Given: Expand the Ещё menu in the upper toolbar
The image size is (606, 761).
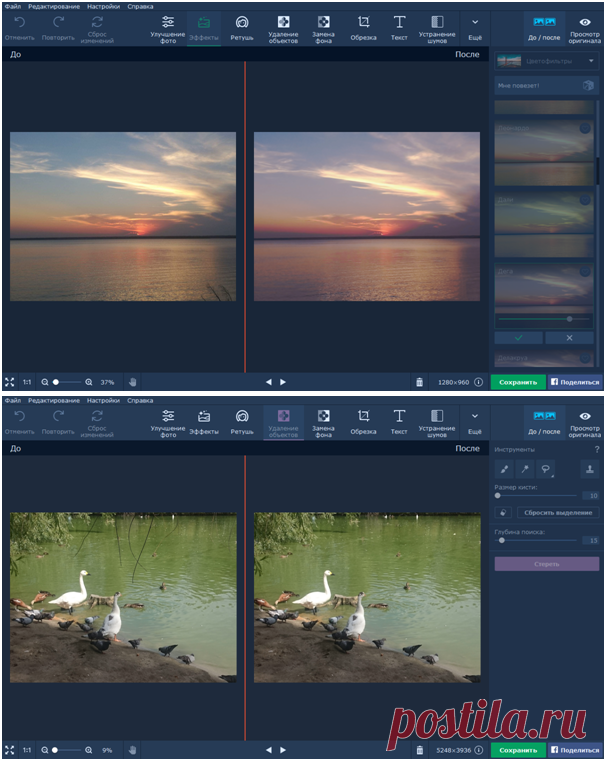Looking at the screenshot, I should (x=474, y=26).
